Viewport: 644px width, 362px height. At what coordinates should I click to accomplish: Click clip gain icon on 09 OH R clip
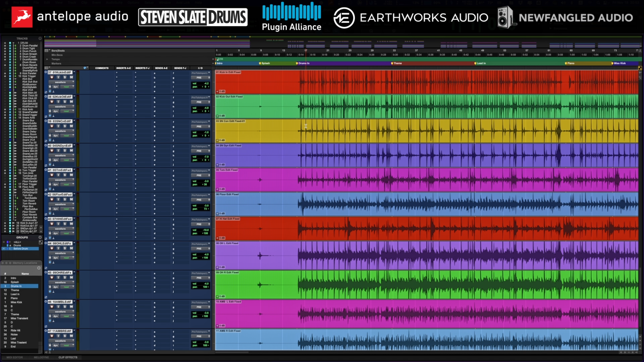pos(217,296)
